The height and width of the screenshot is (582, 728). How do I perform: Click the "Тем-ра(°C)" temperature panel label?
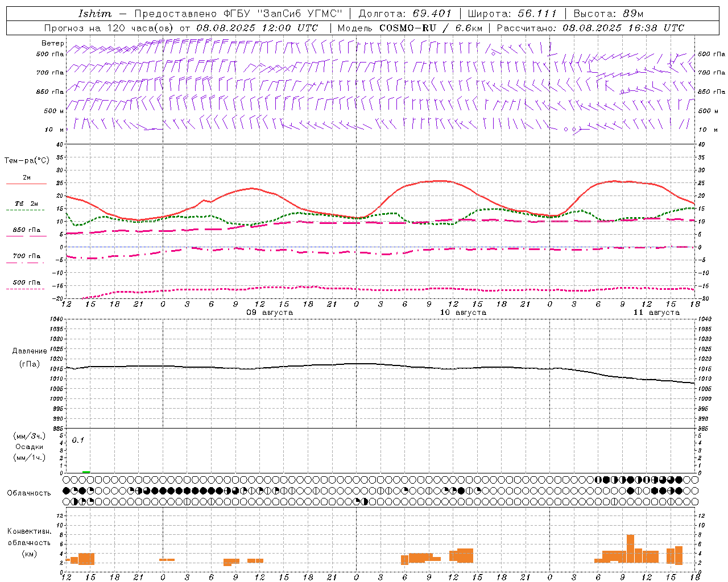27,161
